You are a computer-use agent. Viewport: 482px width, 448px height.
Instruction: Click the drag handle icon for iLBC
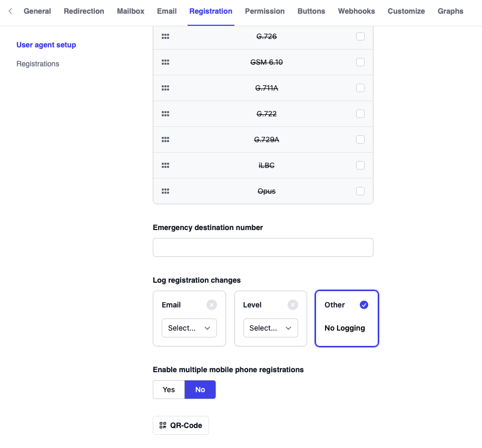(x=165, y=165)
